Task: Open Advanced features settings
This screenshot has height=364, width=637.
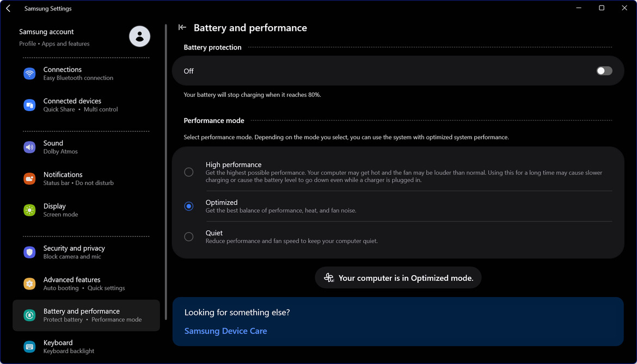Action: coord(86,283)
